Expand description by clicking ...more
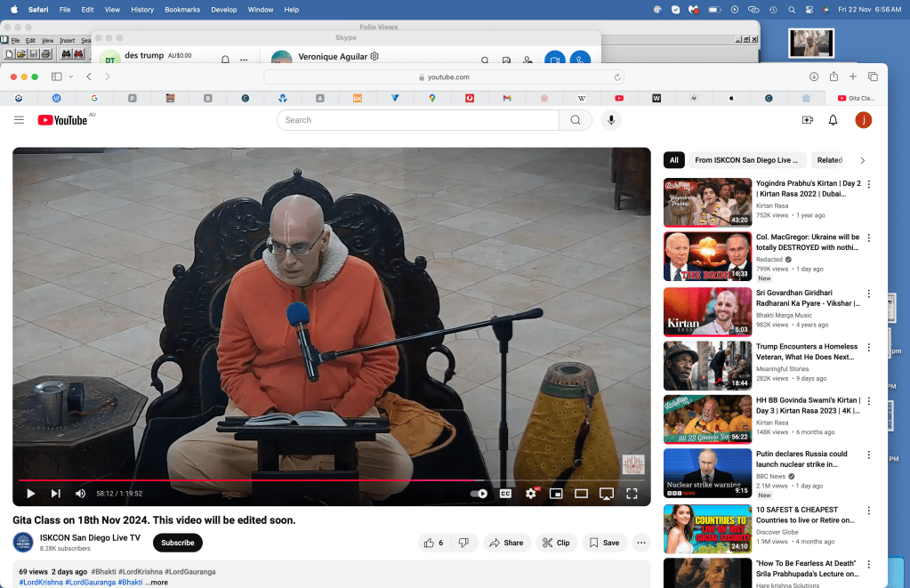The width and height of the screenshot is (910, 588). pyautogui.click(x=158, y=582)
